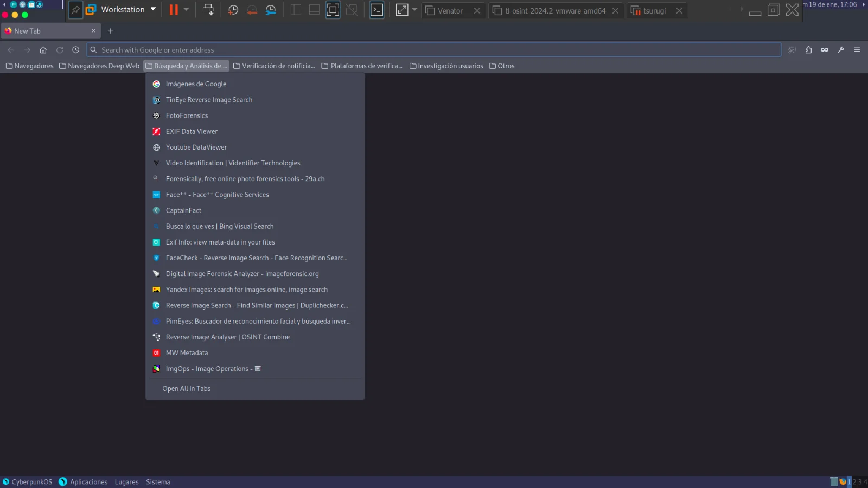Open the wrench tools icon in browser
Screen dimensions: 868x488
841,50
